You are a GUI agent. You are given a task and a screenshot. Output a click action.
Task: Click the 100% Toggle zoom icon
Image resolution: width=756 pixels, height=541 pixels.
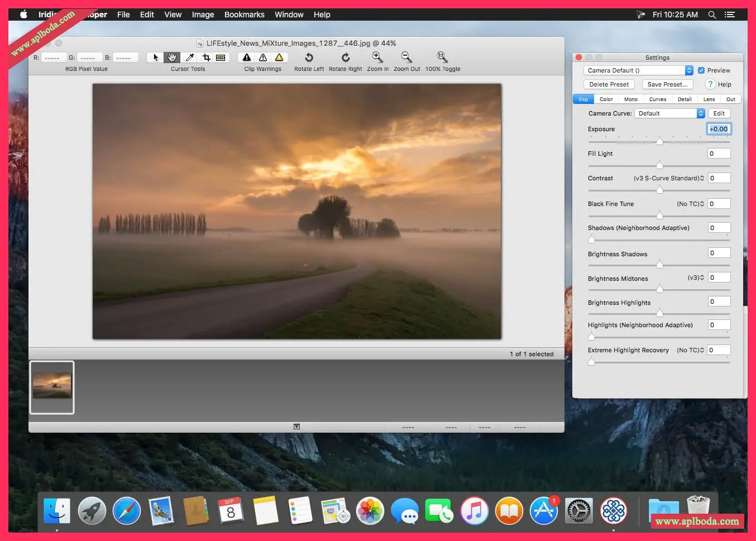point(442,57)
